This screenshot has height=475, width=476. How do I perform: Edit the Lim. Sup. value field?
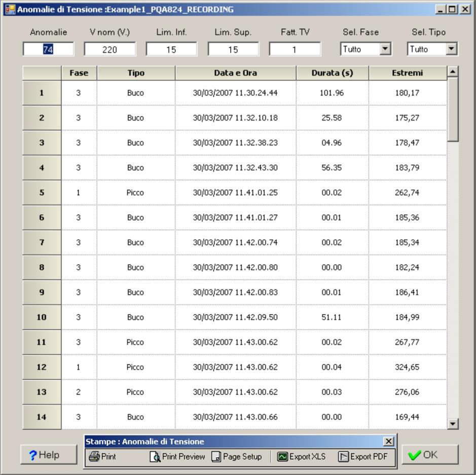(233, 50)
